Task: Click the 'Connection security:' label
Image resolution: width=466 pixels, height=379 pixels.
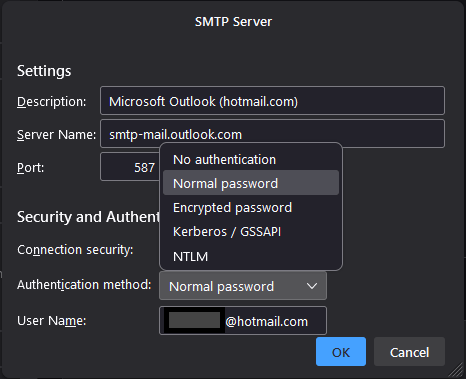Action: (75, 250)
